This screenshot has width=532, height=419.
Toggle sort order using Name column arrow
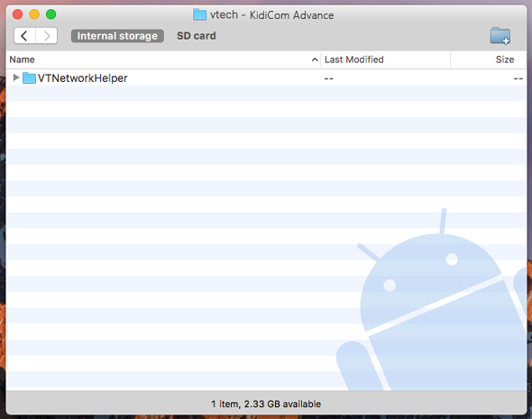click(315, 59)
